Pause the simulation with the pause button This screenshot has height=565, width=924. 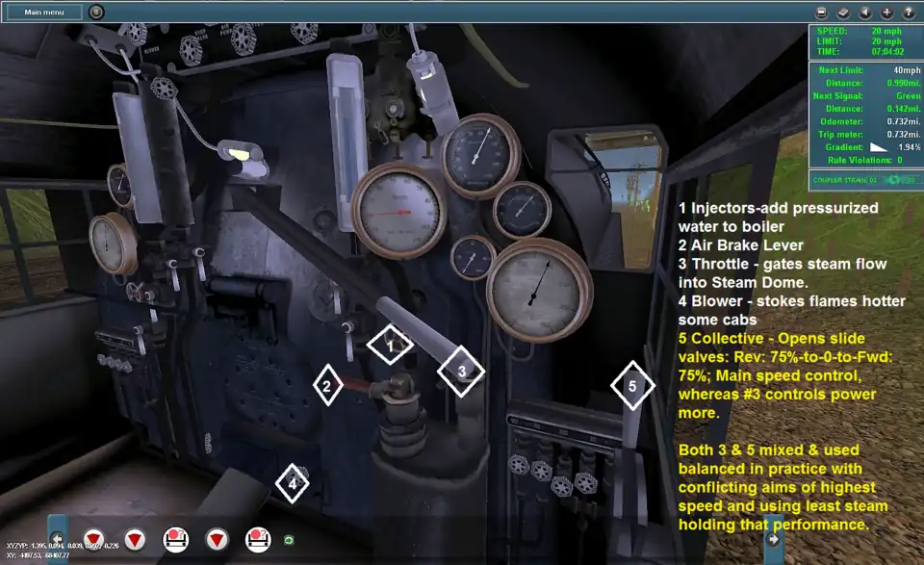[x=96, y=13]
